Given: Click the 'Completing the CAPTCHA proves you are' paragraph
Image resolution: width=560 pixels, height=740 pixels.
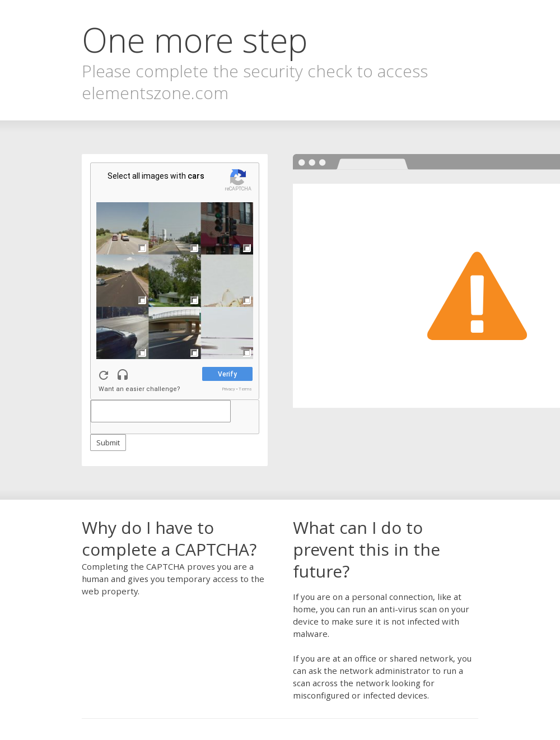Looking at the screenshot, I should point(173,579).
